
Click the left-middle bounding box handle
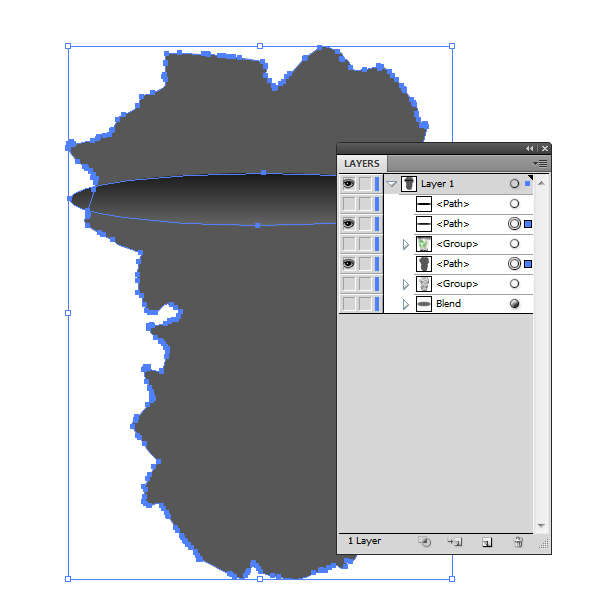pos(68,313)
